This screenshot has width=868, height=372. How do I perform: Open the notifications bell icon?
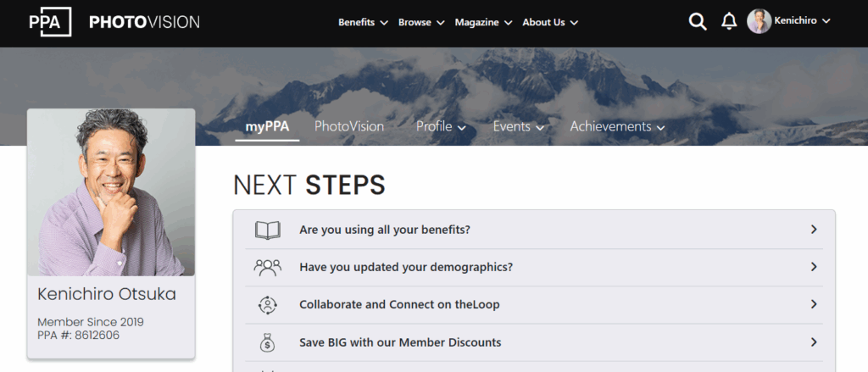(x=729, y=22)
